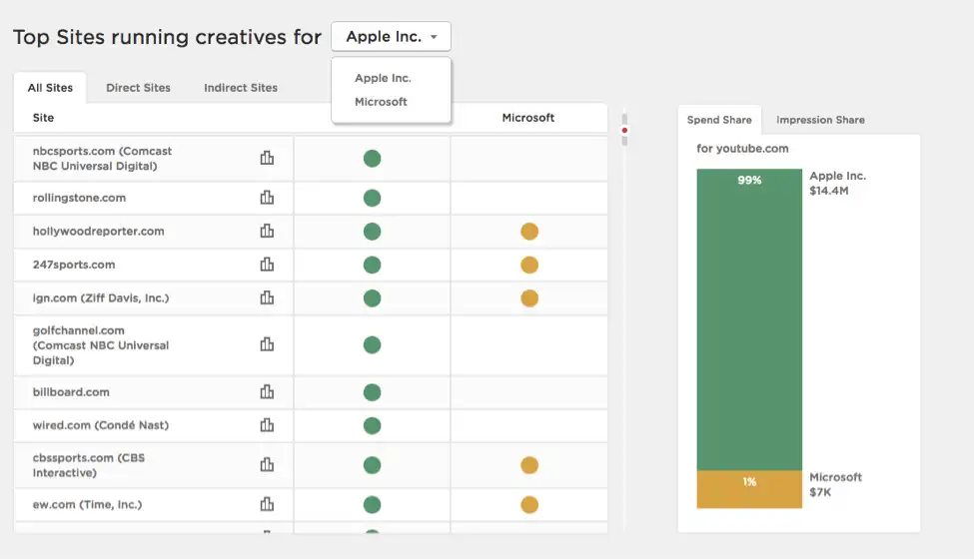This screenshot has width=974, height=560.
Task: Click orange Microsoft dot for hollywoodreporter.com
Action: (529, 232)
